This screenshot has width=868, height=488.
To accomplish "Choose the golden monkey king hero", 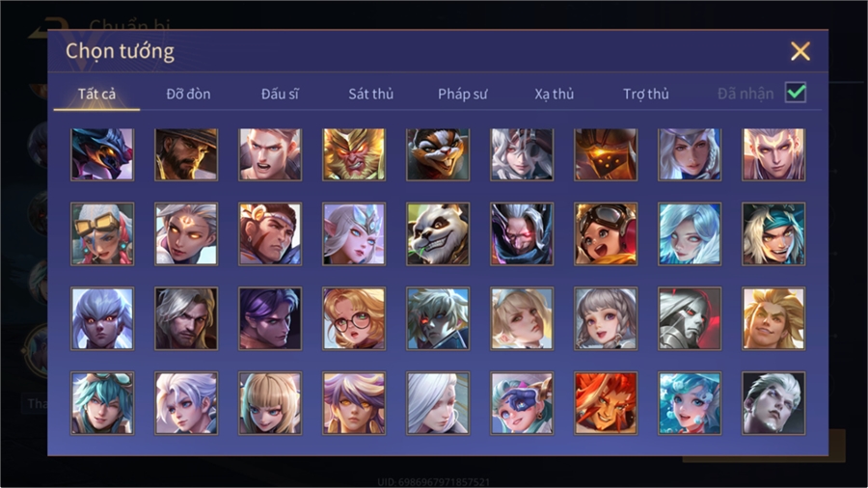I will tap(354, 154).
